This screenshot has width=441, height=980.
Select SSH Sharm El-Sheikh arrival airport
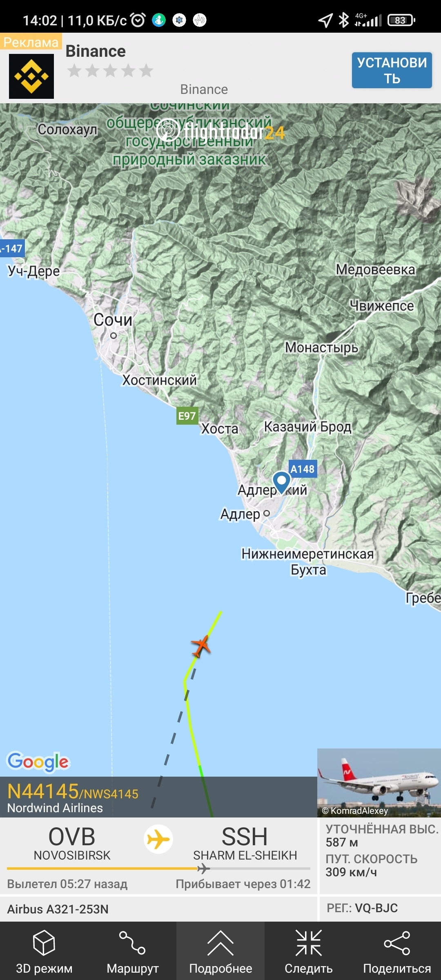click(x=245, y=843)
